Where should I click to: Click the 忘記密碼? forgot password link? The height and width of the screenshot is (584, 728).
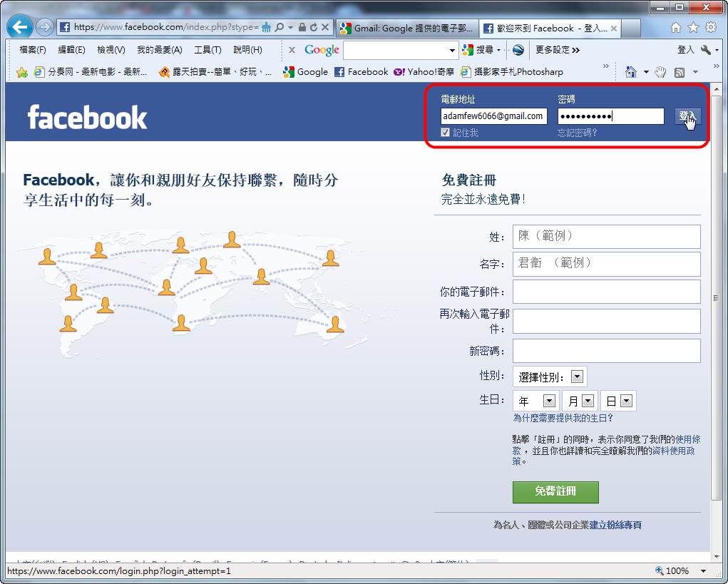tap(578, 133)
